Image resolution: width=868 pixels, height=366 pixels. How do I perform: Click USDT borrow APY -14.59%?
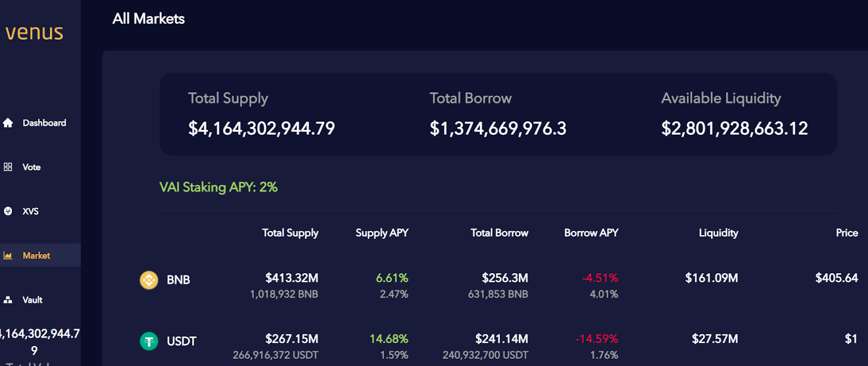(597, 339)
